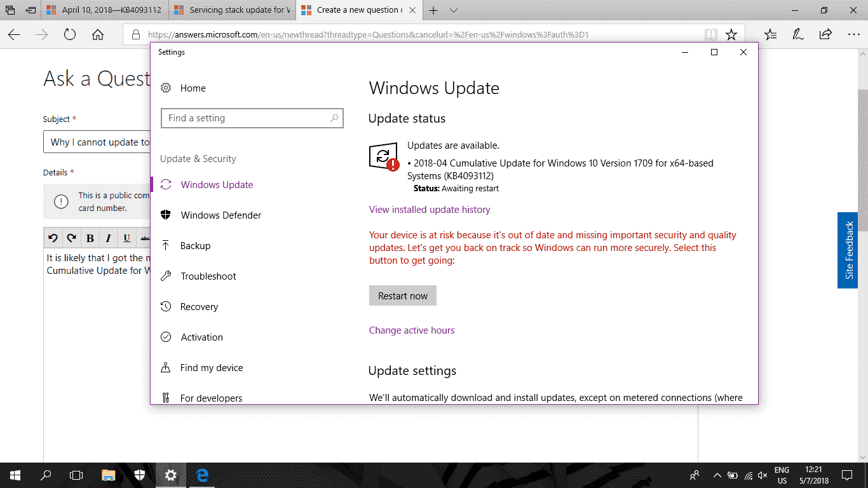Open Edge reading view icon
The image size is (868, 488).
click(711, 34)
